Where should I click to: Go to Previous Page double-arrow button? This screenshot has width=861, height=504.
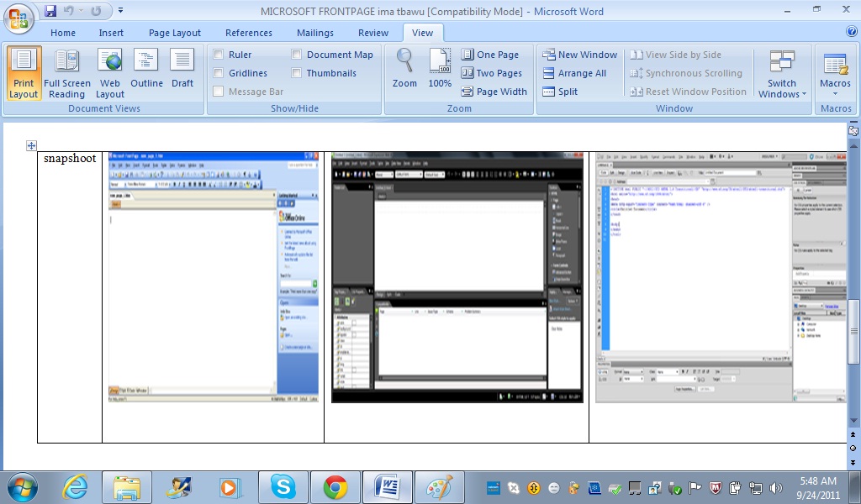pyautogui.click(x=853, y=434)
